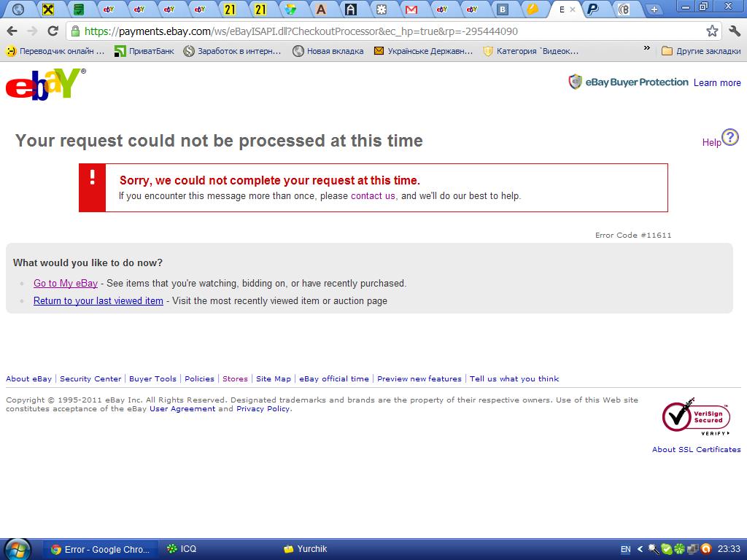The width and height of the screenshot is (747, 560).
Task: Switch to the VK letter B tab
Action: point(502,9)
